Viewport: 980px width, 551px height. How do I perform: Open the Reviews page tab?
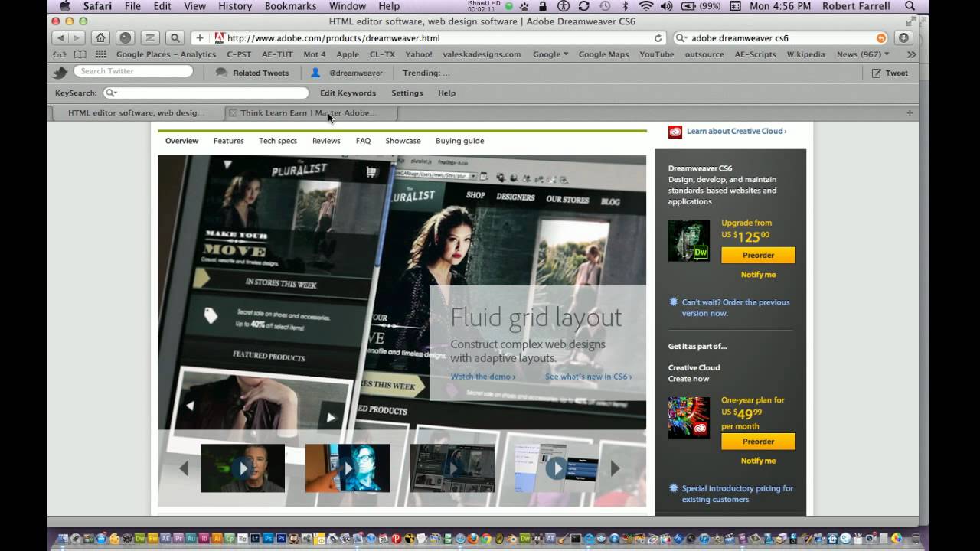[x=326, y=141]
